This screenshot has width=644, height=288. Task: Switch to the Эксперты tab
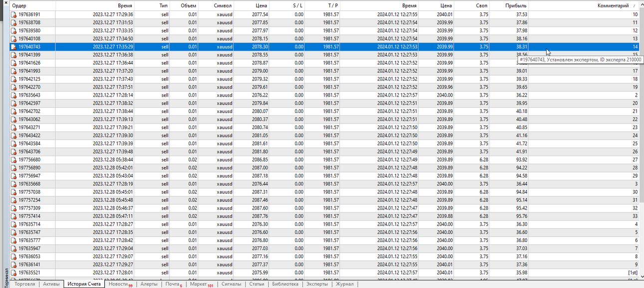tap(317, 284)
